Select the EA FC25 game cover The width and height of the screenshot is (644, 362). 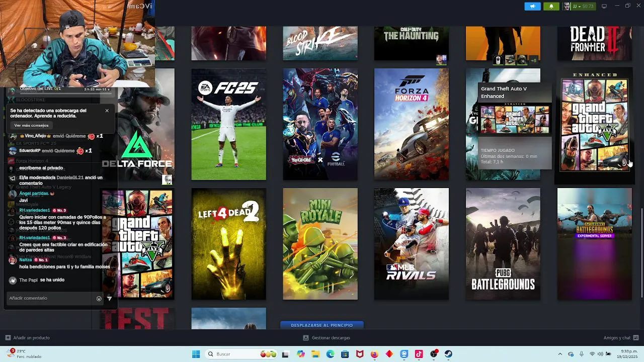click(x=228, y=124)
